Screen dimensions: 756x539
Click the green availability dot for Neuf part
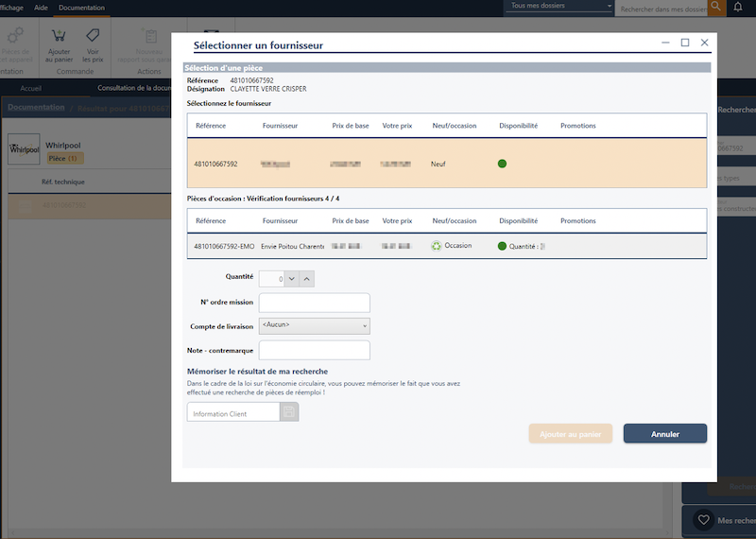[502, 164]
